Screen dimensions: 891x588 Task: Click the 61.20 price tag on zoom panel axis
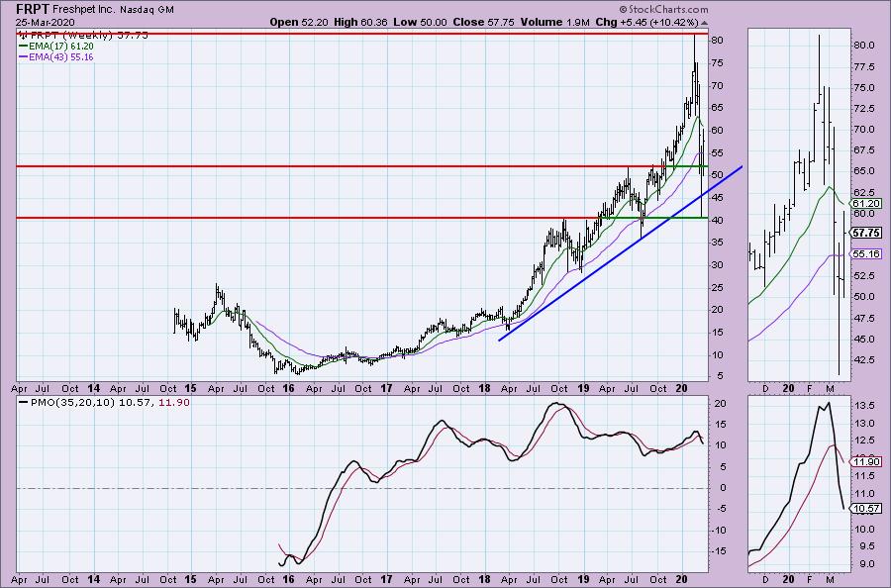point(866,203)
